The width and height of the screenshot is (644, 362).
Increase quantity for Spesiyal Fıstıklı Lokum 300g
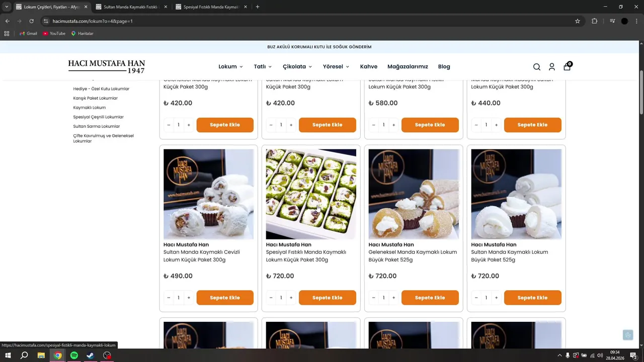click(x=291, y=298)
